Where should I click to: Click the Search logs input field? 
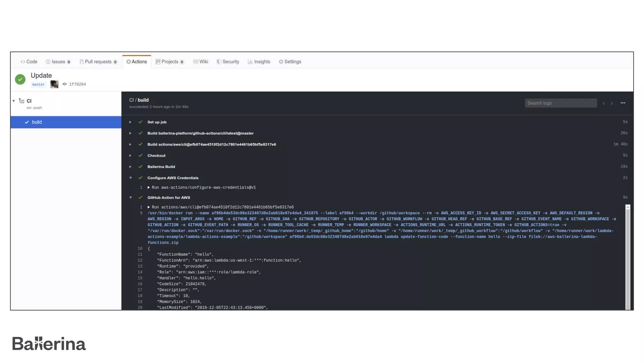point(561,103)
